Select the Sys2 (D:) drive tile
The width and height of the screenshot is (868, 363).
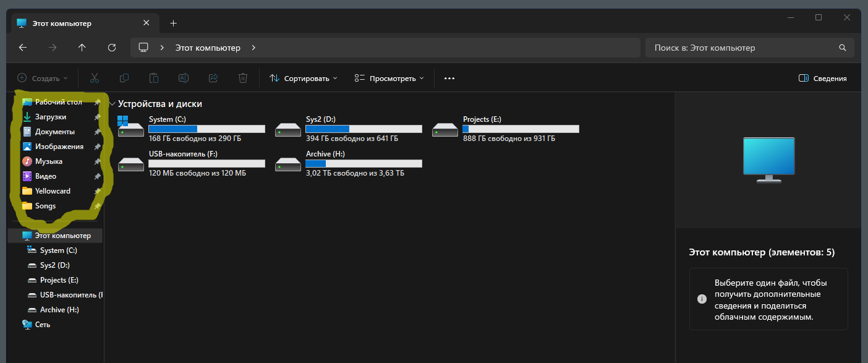pyautogui.click(x=349, y=129)
